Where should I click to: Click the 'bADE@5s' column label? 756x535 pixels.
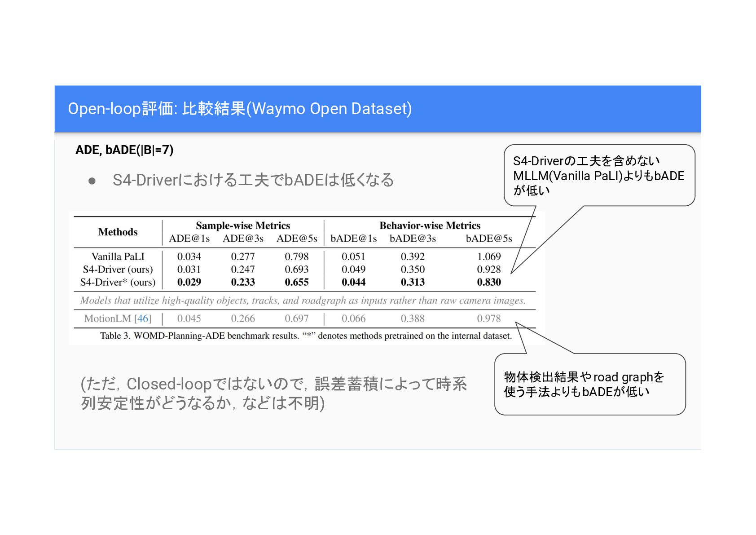(x=489, y=239)
